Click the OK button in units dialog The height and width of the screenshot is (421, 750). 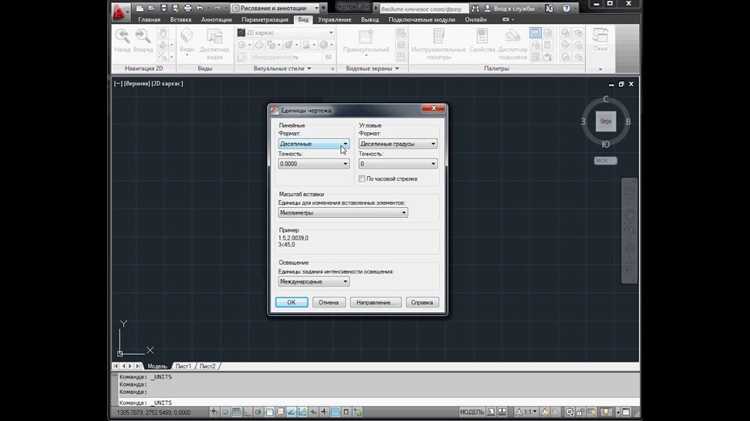(291, 302)
